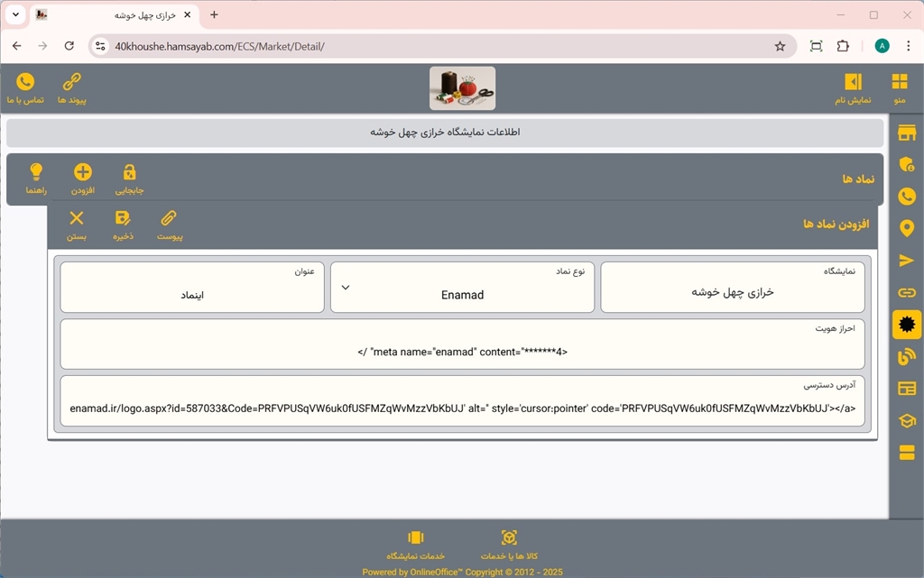This screenshot has width=924, height=578.
Task: Expand the نوع نماد Enamad dropdown
Action: click(x=462, y=289)
